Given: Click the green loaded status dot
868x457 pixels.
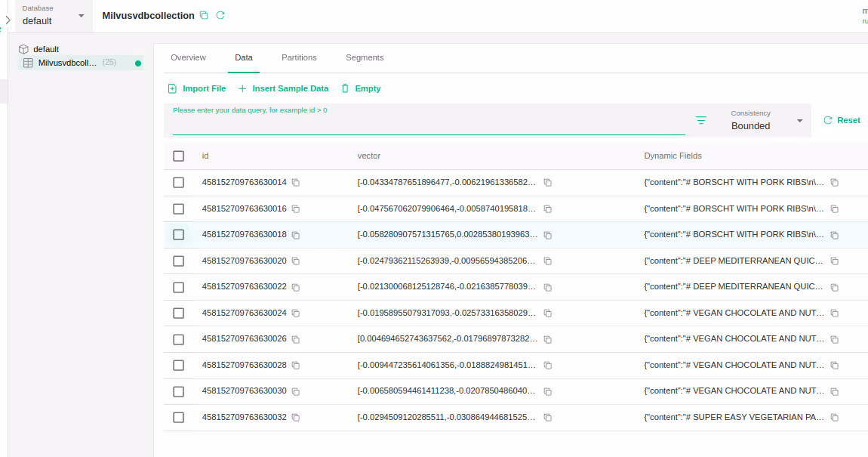Looking at the screenshot, I should point(138,63).
